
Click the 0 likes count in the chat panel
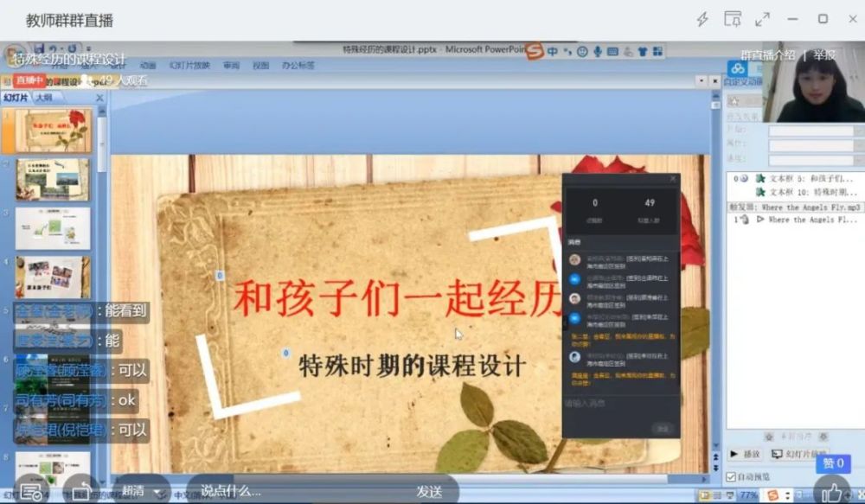pyautogui.click(x=595, y=203)
